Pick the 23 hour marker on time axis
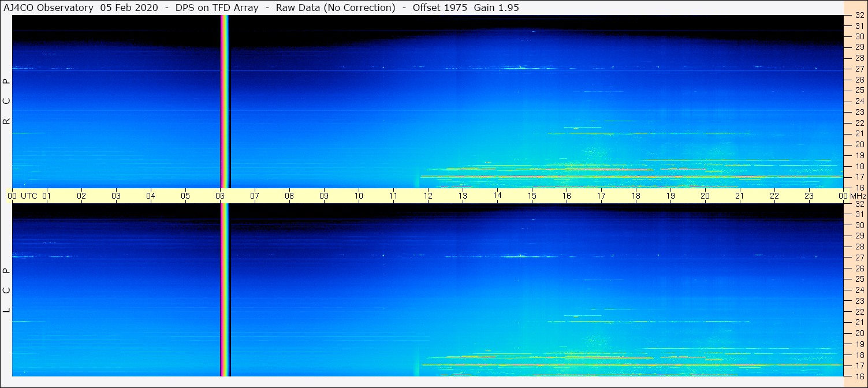The image size is (868, 388). point(809,196)
